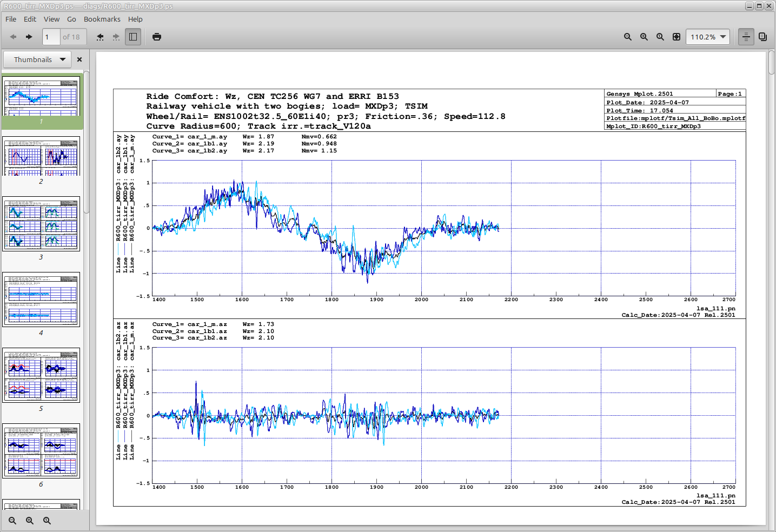Click the history forward button with dotted underline
This screenshot has width=776, height=532.
[116, 37]
